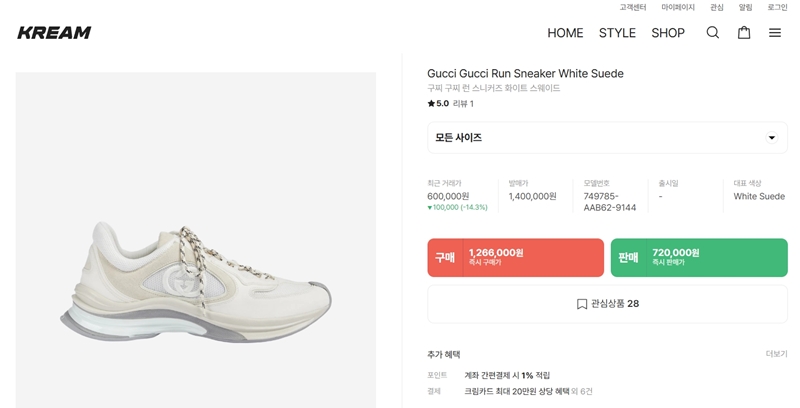Open the 리뷰 1 review link

click(464, 103)
